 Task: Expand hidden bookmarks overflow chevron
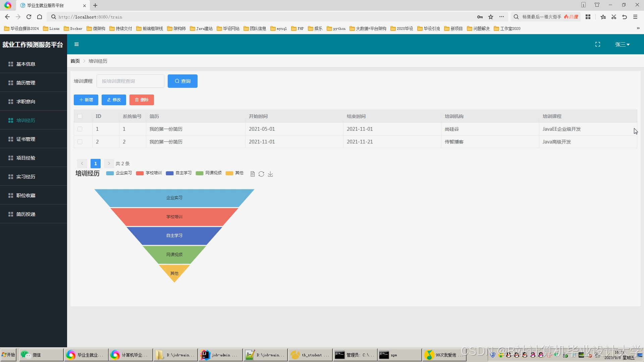[638, 28]
